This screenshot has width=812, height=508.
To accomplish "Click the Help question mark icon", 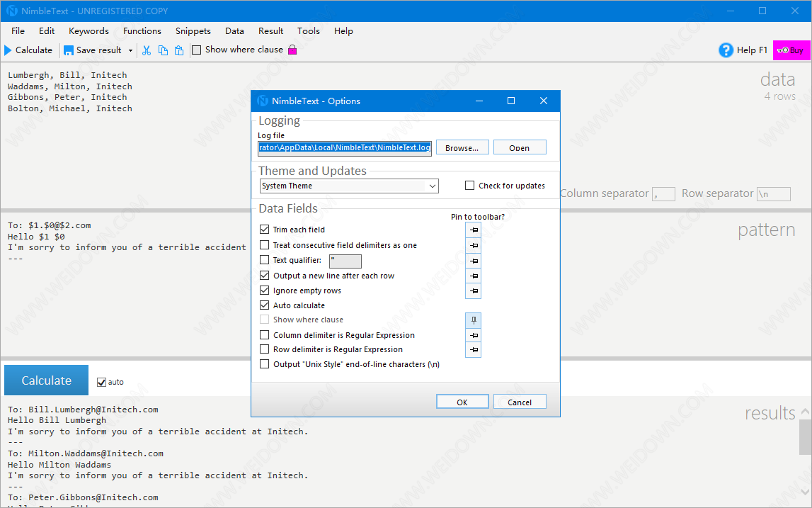I will (x=726, y=50).
